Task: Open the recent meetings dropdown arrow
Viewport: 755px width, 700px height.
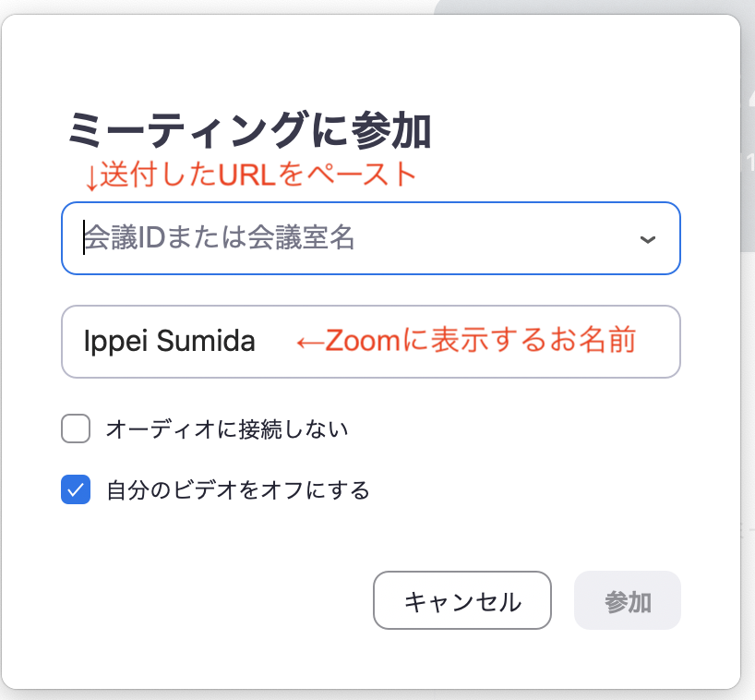Action: [648, 239]
